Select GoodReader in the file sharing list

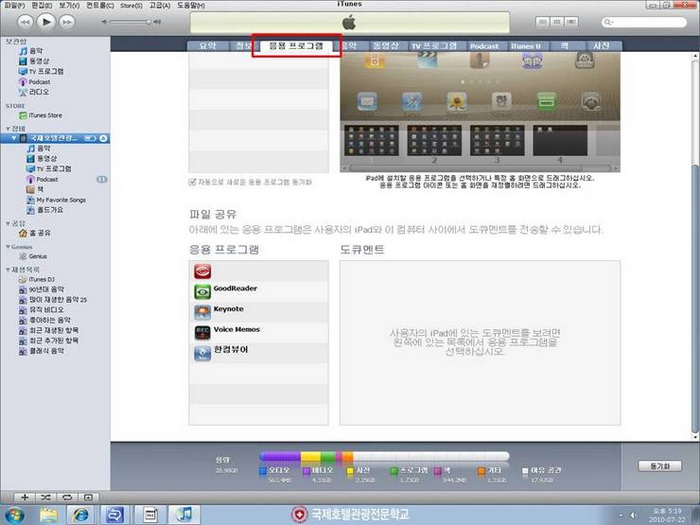click(233, 289)
